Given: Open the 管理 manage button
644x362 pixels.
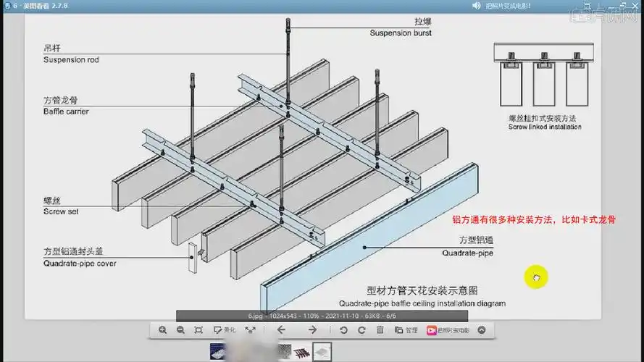Looking at the screenshot, I should coord(406,330).
